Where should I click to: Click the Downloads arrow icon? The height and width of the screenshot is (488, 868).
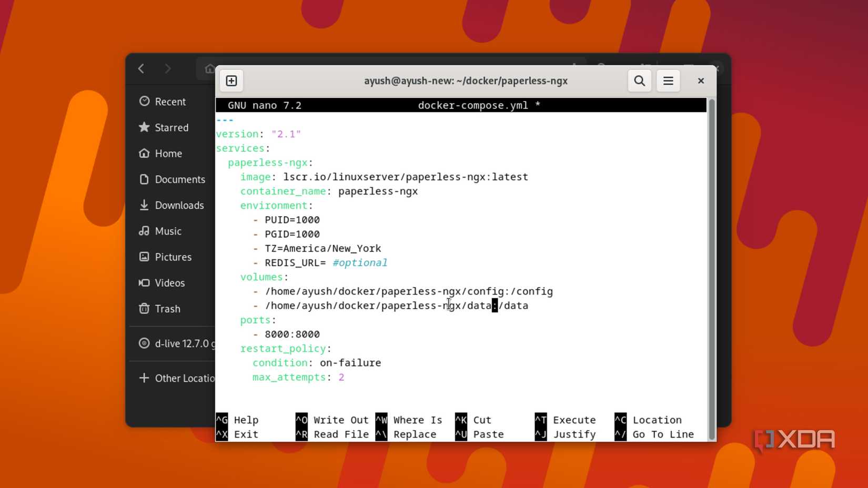tap(144, 205)
